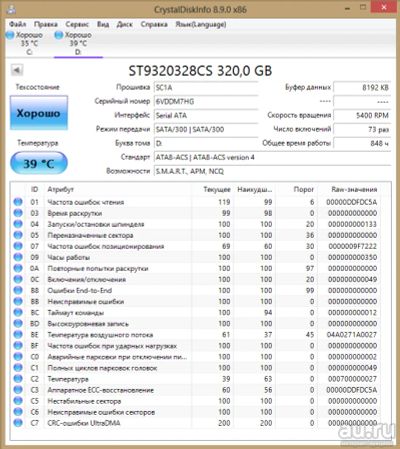Select the 09 Часы работы row
This screenshot has width=400, height=449.
[x=197, y=257]
